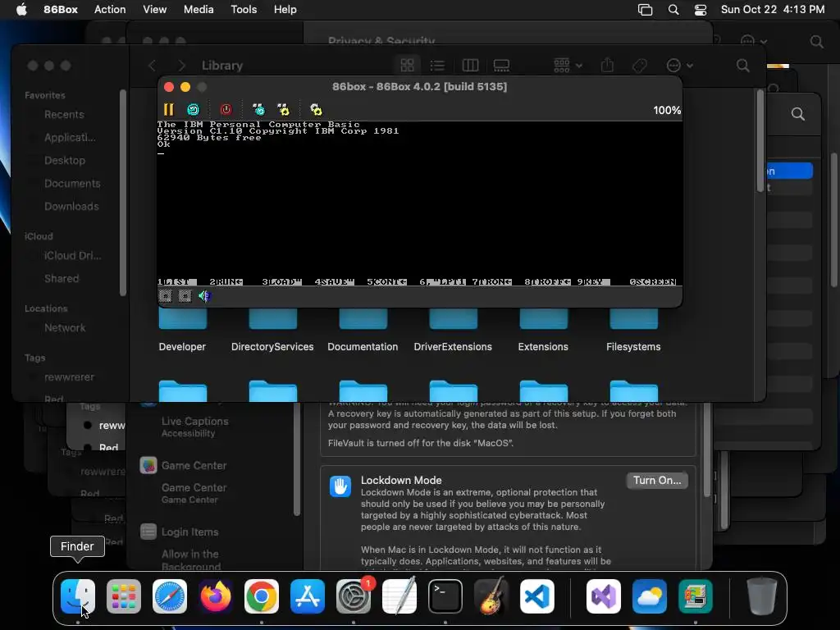Image resolution: width=840 pixels, height=630 pixels.
Task: Switch Finder to column view
Action: (x=470, y=66)
